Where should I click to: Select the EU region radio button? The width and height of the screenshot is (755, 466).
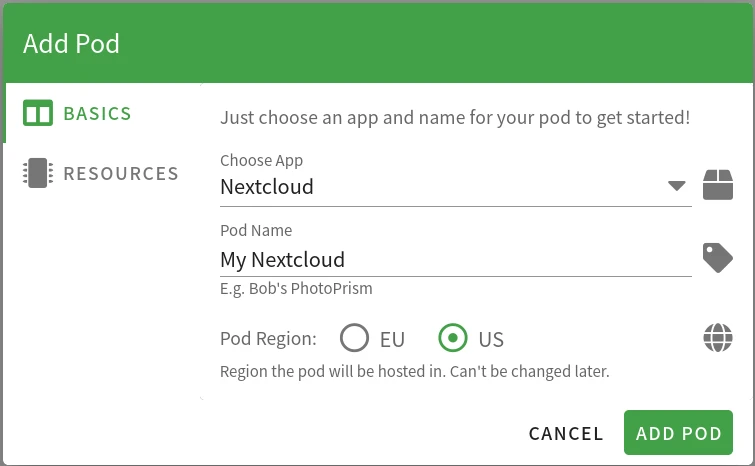[355, 338]
